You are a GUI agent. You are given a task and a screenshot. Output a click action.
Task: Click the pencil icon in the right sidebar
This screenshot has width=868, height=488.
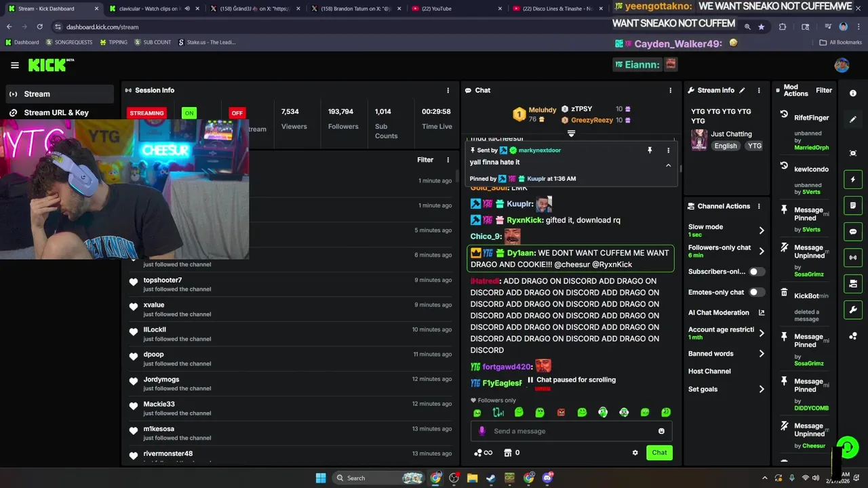pyautogui.click(x=853, y=119)
